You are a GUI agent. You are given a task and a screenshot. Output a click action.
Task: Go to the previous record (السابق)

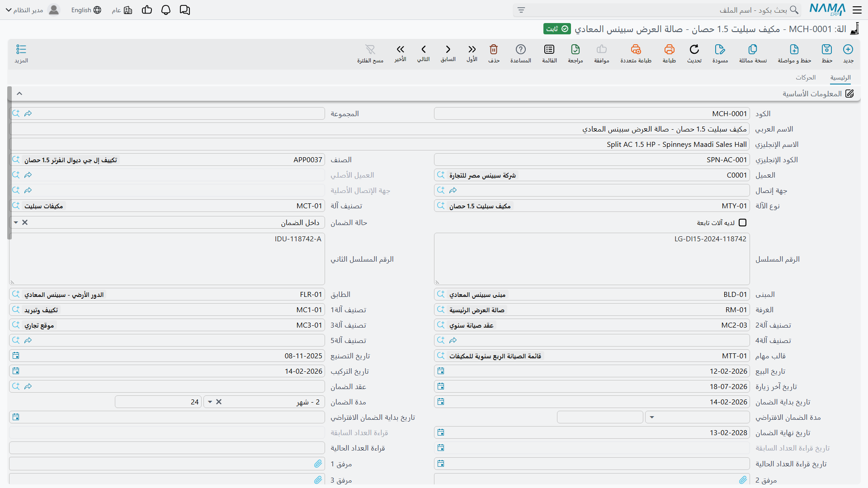click(448, 53)
